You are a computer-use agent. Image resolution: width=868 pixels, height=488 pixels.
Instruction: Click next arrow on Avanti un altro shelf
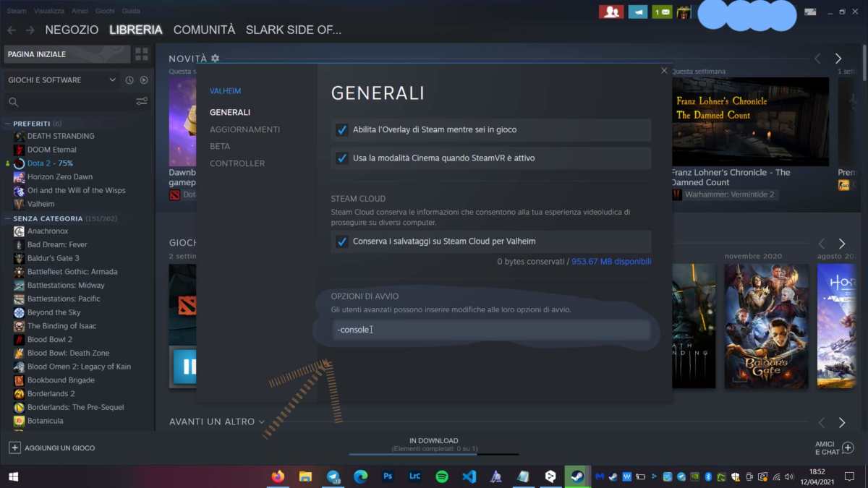841,422
